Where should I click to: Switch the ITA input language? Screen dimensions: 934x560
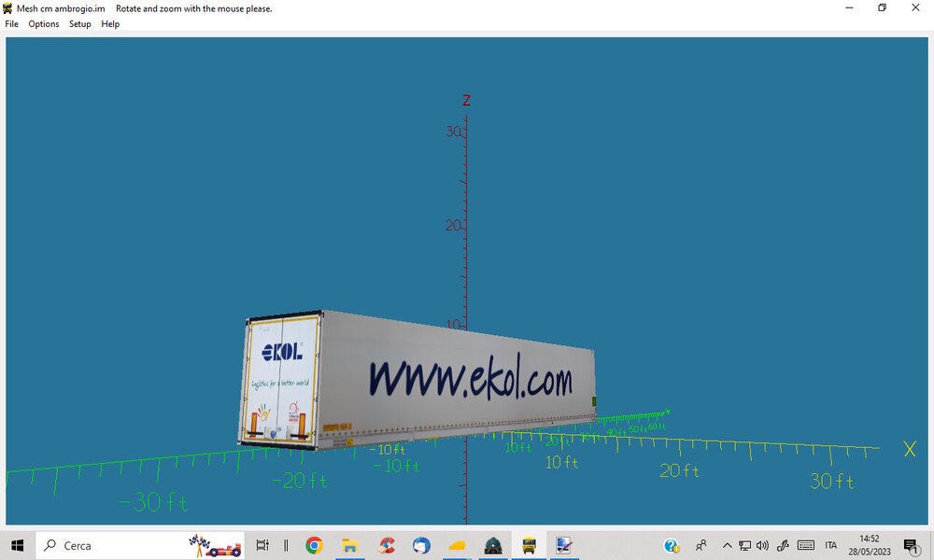(831, 545)
